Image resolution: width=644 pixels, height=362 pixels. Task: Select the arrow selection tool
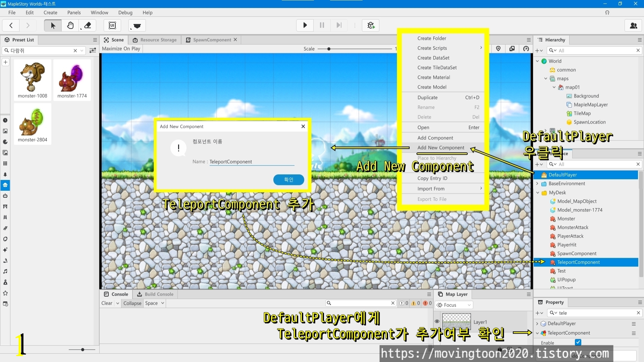click(x=53, y=25)
